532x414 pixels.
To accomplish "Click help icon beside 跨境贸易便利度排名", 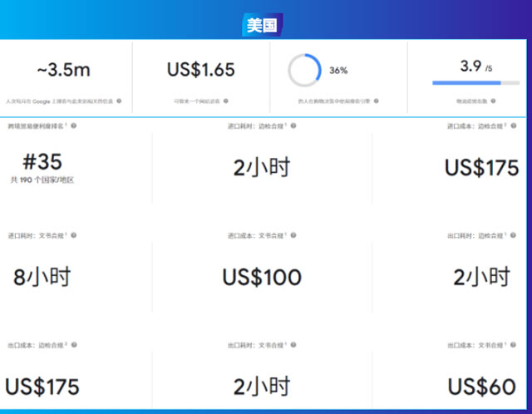I will pyautogui.click(x=74, y=126).
